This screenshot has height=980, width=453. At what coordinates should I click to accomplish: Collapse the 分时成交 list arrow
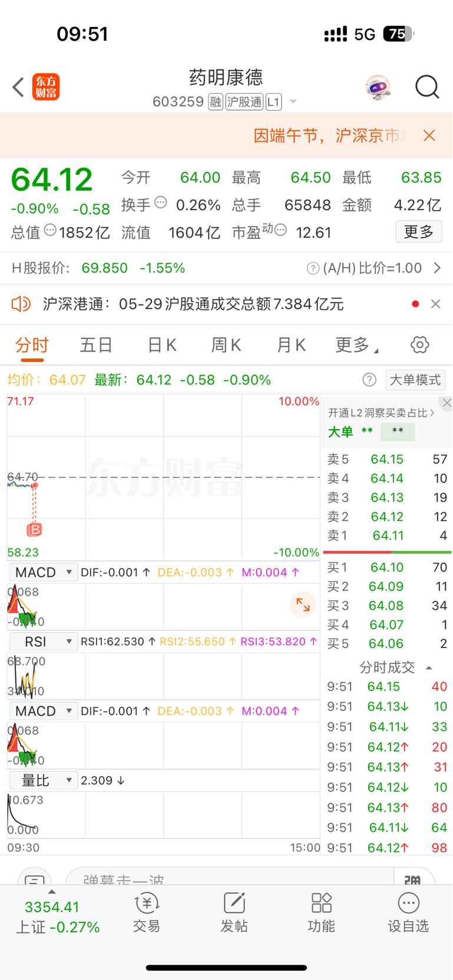tap(429, 667)
